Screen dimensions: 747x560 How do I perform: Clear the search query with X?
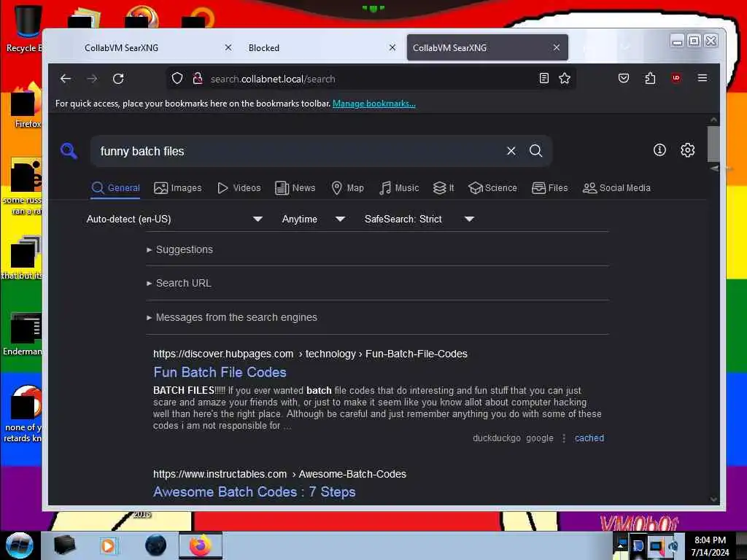(x=511, y=151)
